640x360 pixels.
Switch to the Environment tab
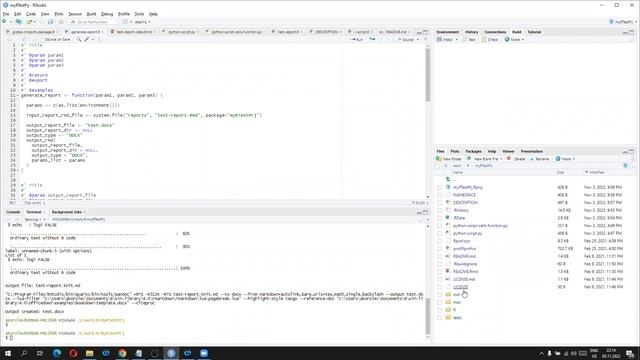[447, 32]
